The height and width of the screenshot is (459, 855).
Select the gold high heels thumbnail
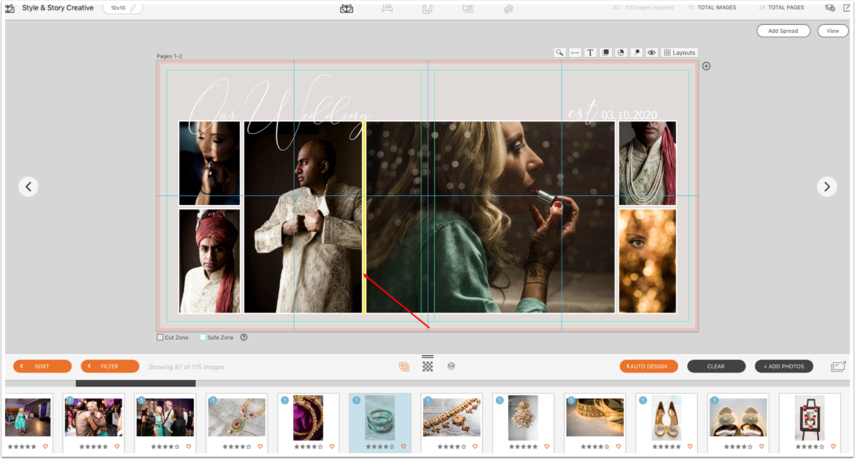(666, 418)
